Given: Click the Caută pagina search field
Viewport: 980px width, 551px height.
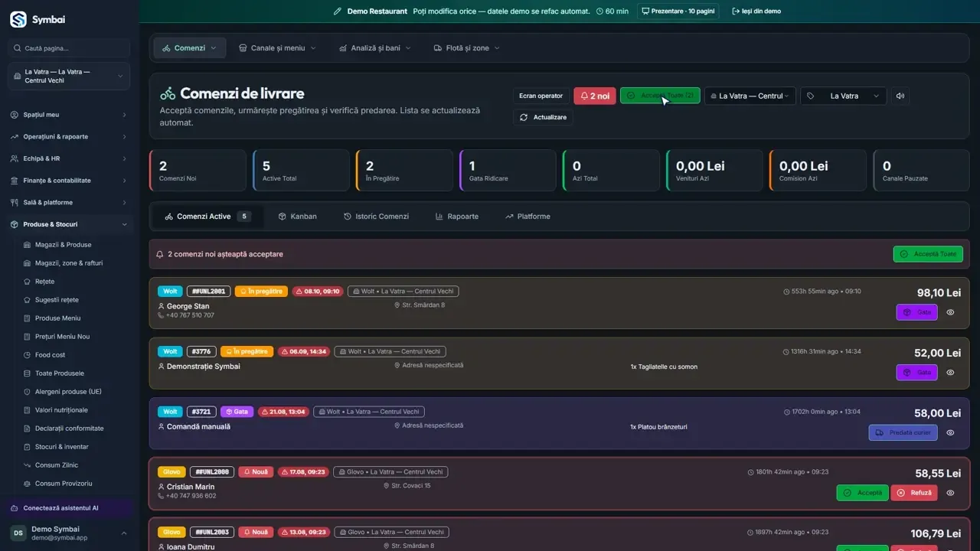Looking at the screenshot, I should [69, 48].
